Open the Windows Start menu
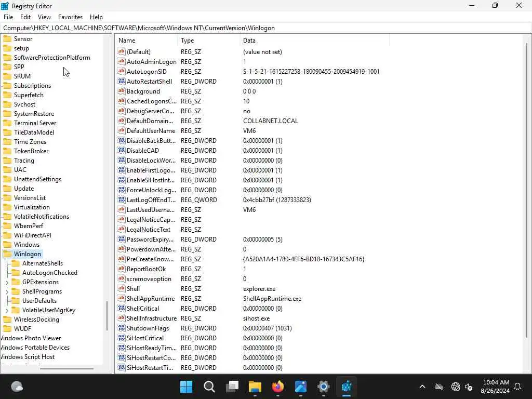Image resolution: width=532 pixels, height=399 pixels. click(186, 387)
